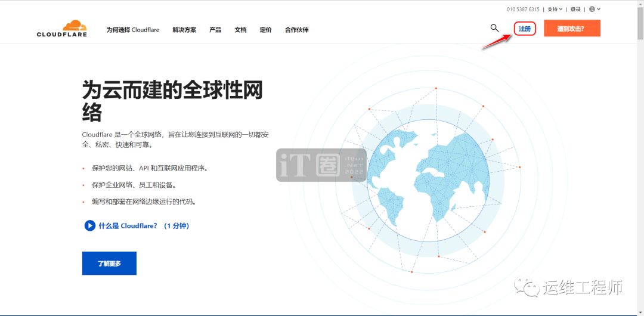Viewport: 644px width, 316px height.
Task: Play the 什么是 Cloudflare video icon
Action: point(90,225)
